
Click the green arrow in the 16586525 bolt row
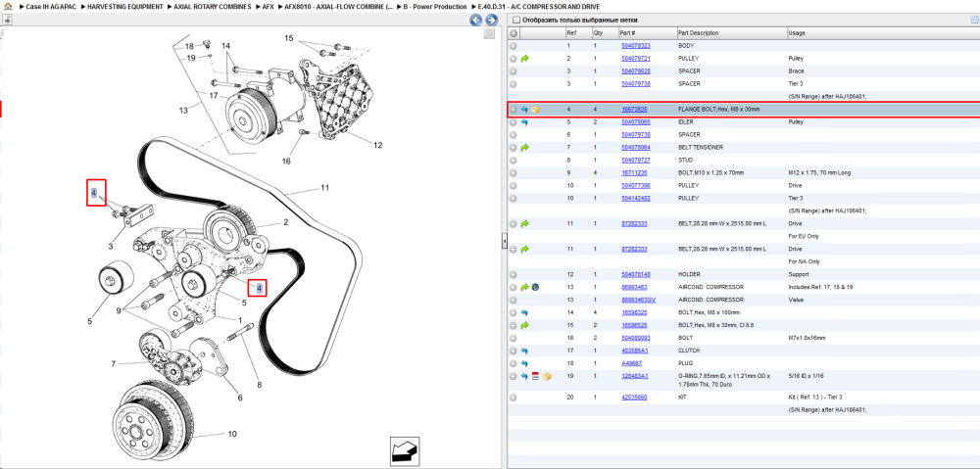524,325
